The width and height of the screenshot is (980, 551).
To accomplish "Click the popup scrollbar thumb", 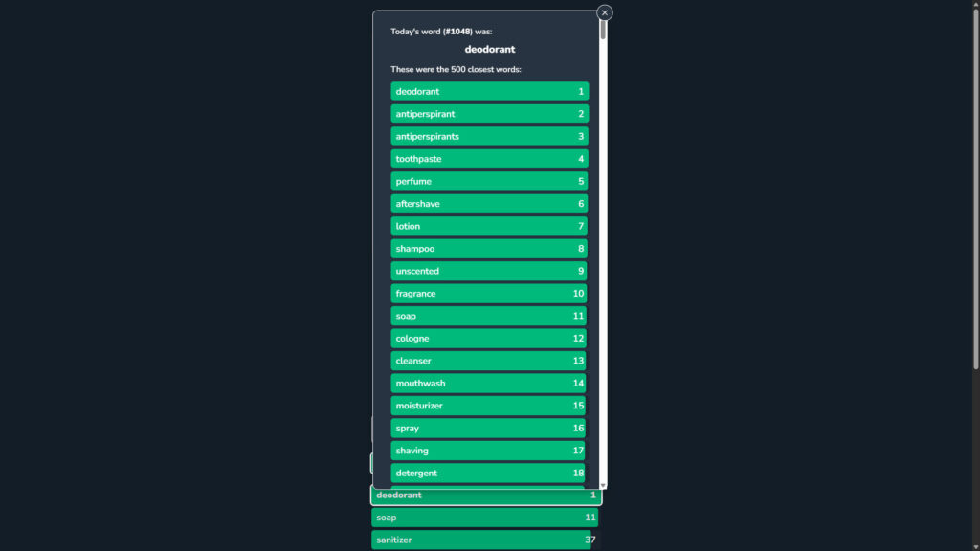I will pos(603,30).
